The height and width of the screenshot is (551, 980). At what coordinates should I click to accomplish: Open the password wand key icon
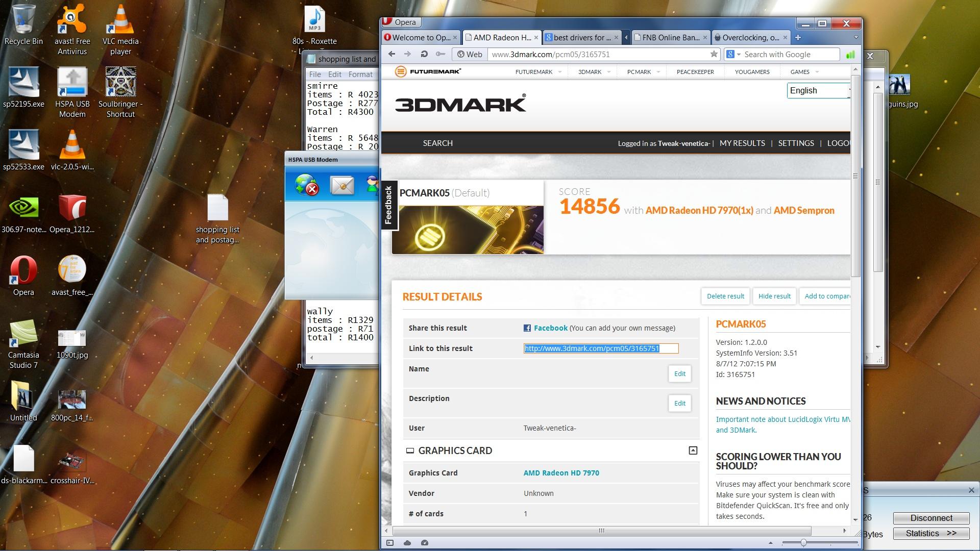(440, 54)
